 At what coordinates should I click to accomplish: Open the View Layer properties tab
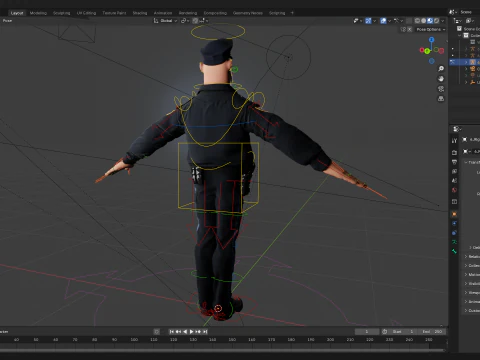tap(454, 171)
